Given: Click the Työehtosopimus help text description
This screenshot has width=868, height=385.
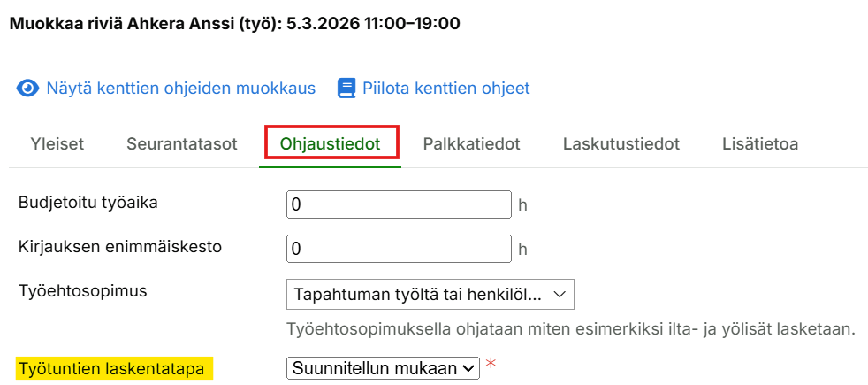Looking at the screenshot, I should pyautogui.click(x=571, y=330).
